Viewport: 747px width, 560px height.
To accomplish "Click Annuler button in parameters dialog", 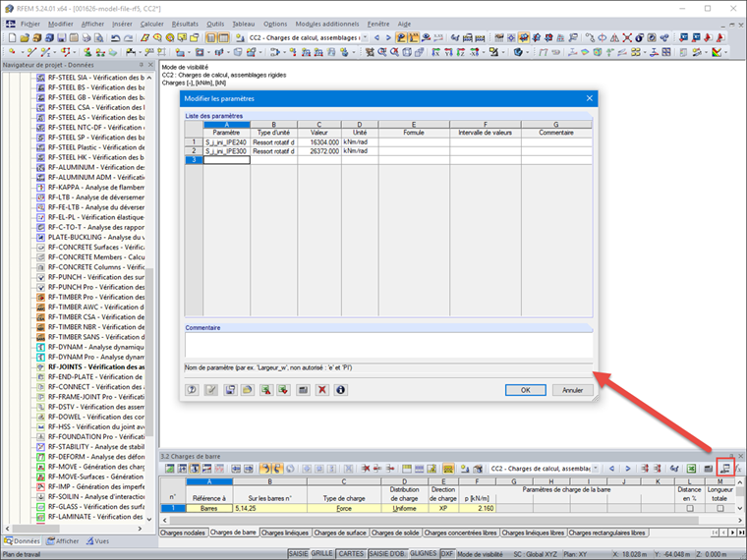I will (573, 390).
